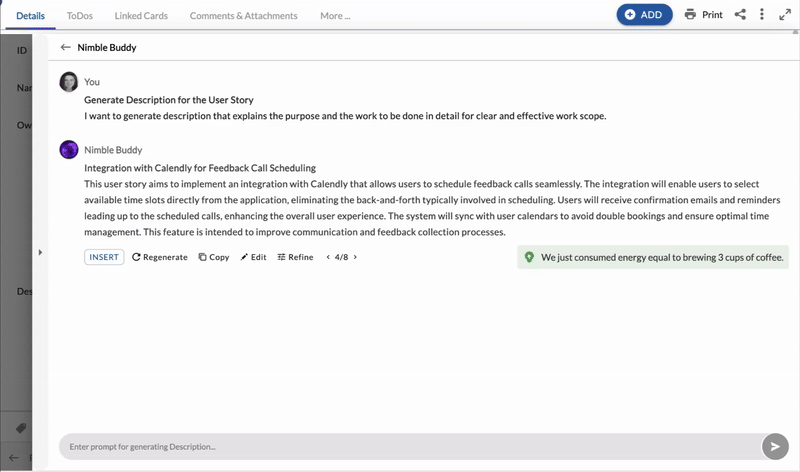Click the tag icon at bottom left
800x472 pixels.
pyautogui.click(x=21, y=428)
